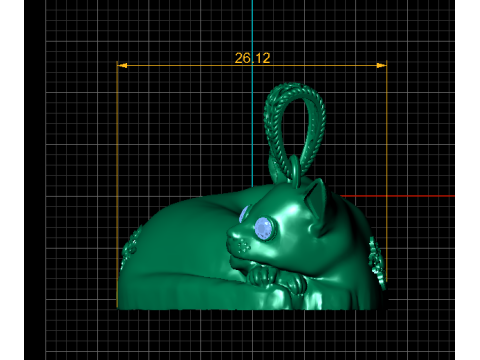Click the blue gemstone eye of the cat
This screenshot has width=480, height=360.
coord(264,228)
